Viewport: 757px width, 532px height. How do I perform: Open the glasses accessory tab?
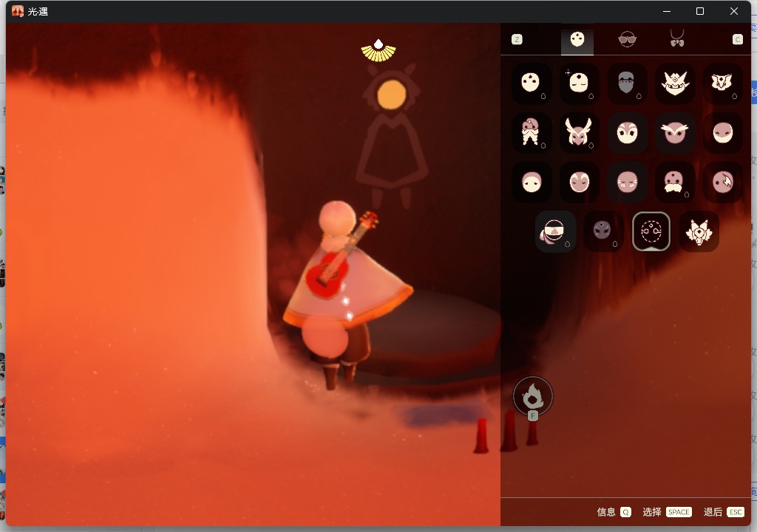(x=627, y=40)
